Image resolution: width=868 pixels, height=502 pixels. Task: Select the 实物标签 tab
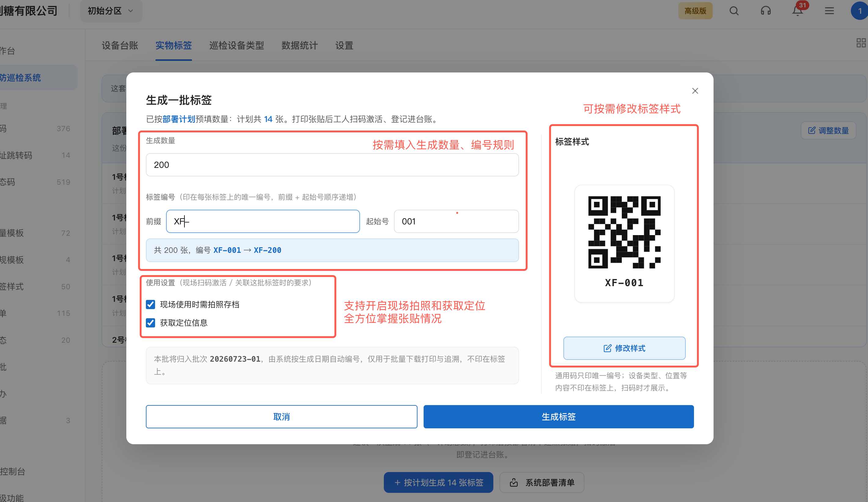(x=174, y=46)
